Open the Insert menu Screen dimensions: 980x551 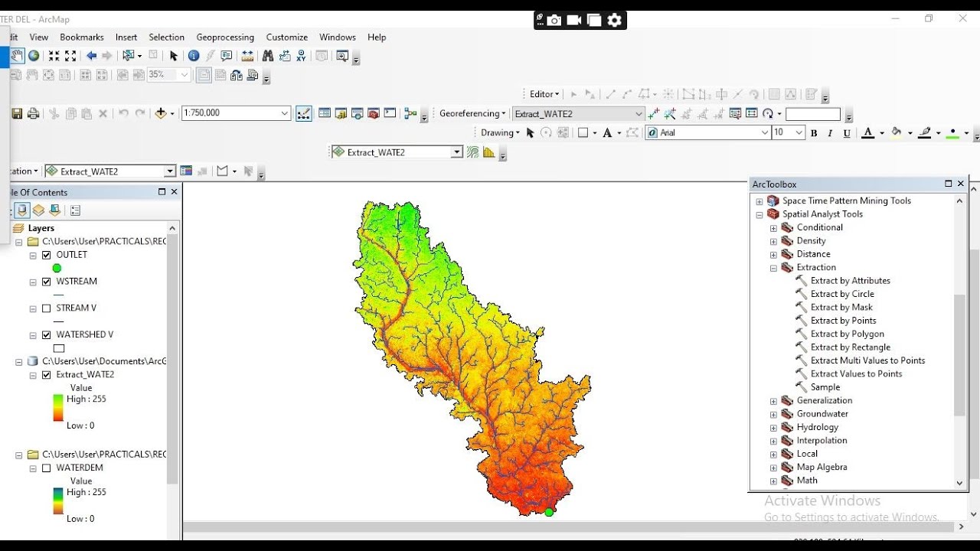pyautogui.click(x=126, y=37)
